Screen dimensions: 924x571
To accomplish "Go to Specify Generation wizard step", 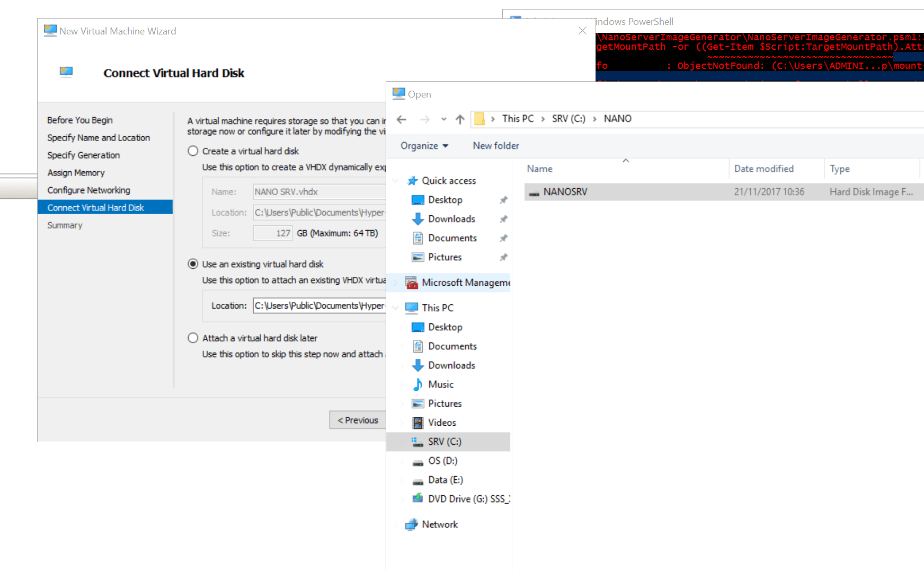I will pos(83,155).
